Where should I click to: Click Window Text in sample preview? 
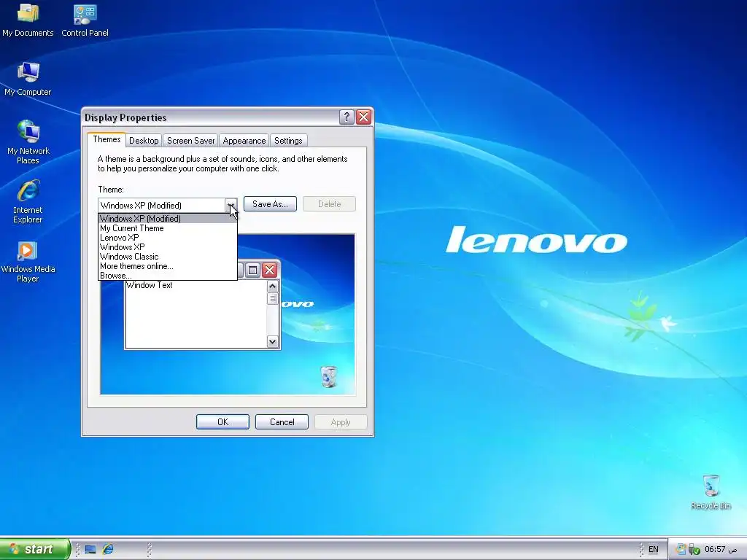click(x=149, y=285)
